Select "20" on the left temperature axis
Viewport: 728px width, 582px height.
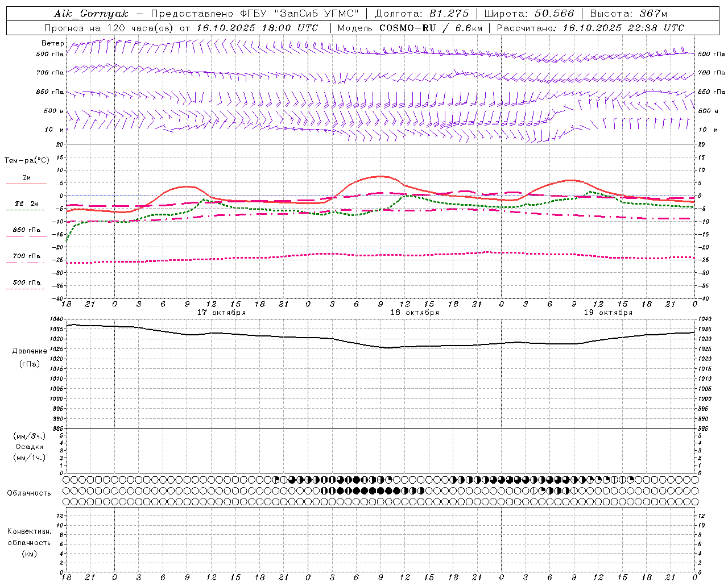pyautogui.click(x=59, y=145)
